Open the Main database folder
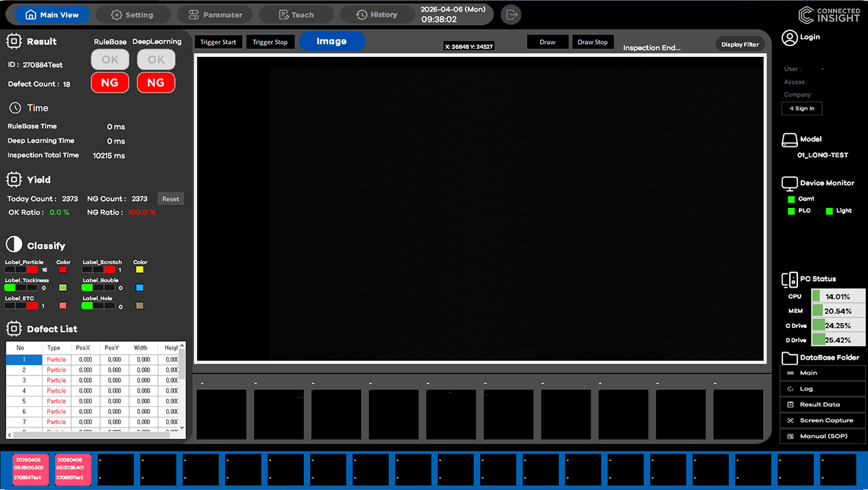 point(823,373)
